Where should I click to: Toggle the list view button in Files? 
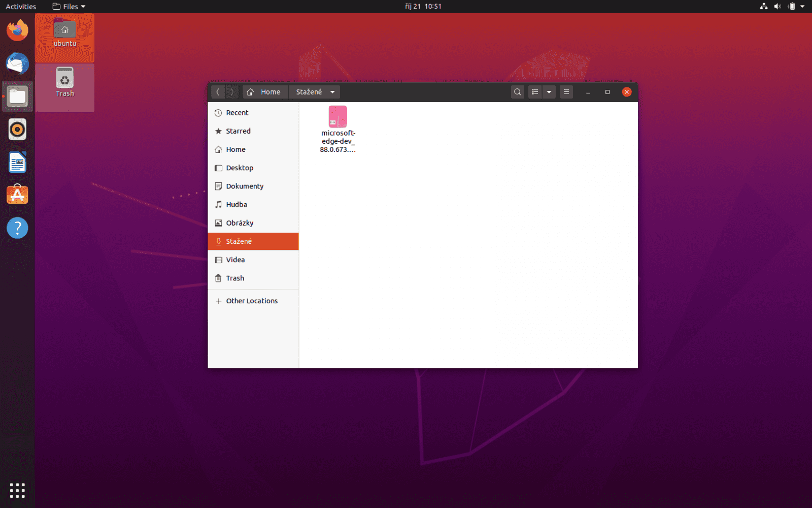point(535,92)
